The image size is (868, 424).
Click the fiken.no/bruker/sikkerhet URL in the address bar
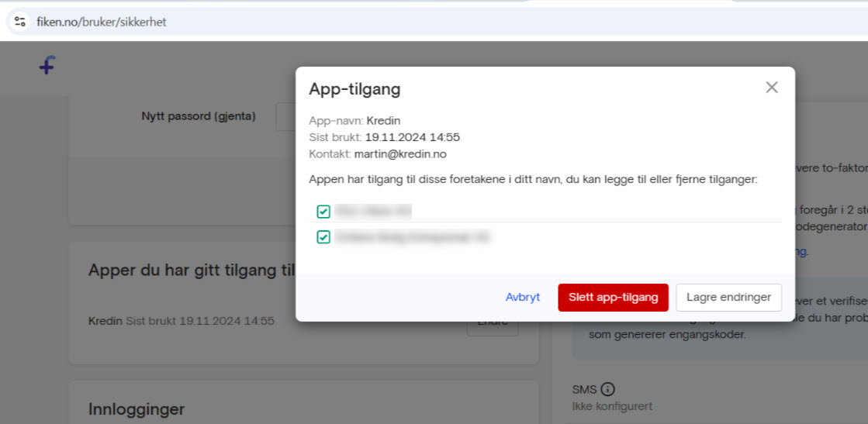pyautogui.click(x=102, y=22)
